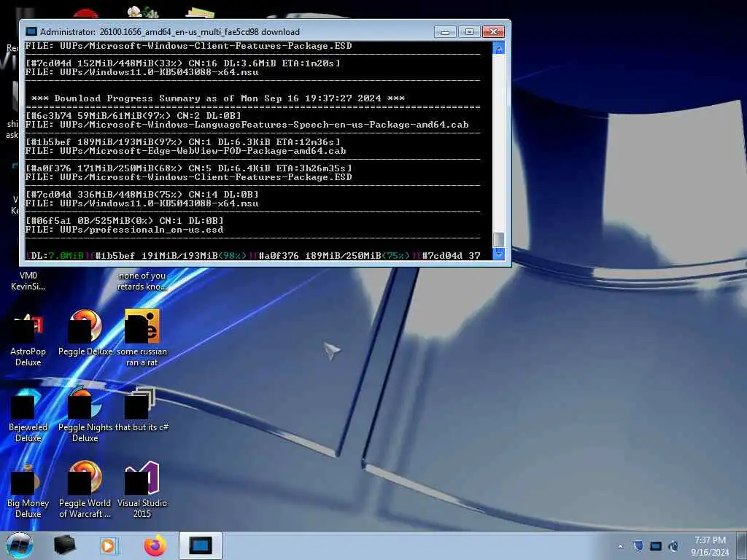Click the monitor icon in system tray

(656, 546)
